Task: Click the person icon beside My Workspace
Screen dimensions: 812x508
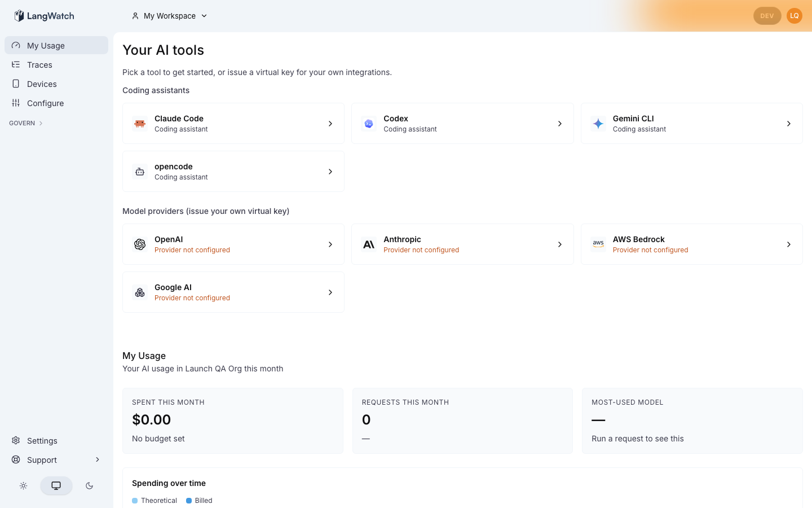Action: (135, 16)
